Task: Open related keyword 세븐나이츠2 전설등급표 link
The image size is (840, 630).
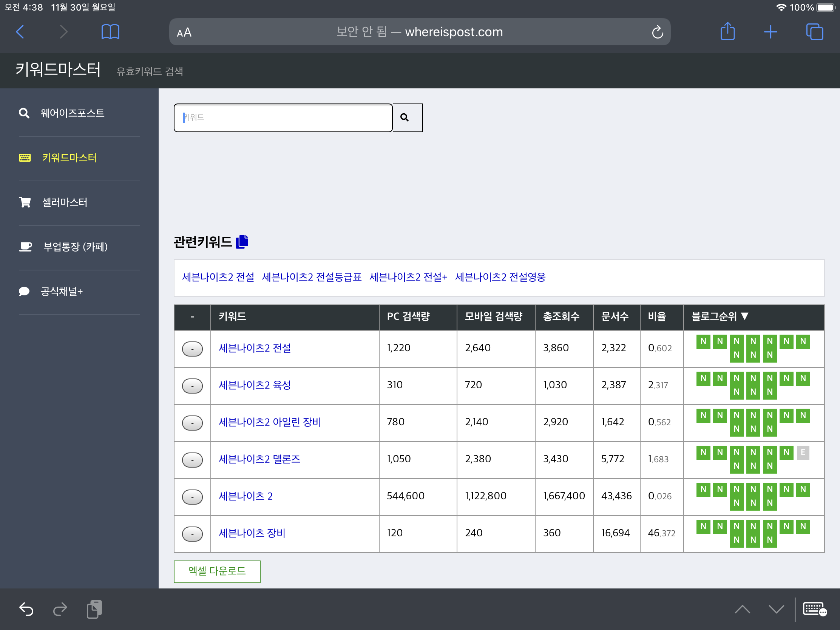Action: (x=311, y=277)
